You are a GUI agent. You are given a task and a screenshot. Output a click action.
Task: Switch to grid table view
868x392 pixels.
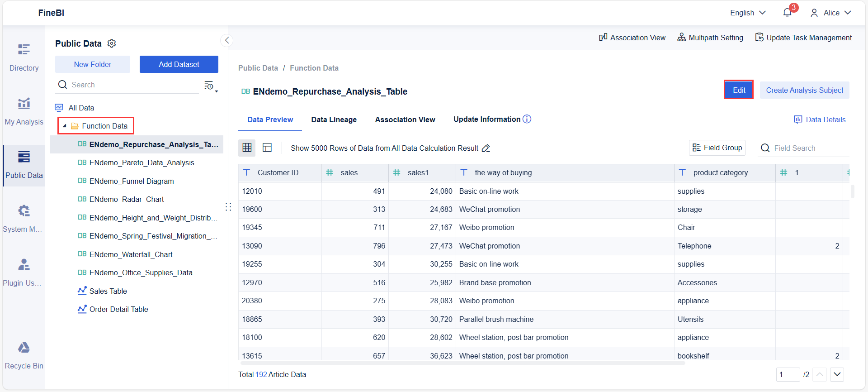247,148
